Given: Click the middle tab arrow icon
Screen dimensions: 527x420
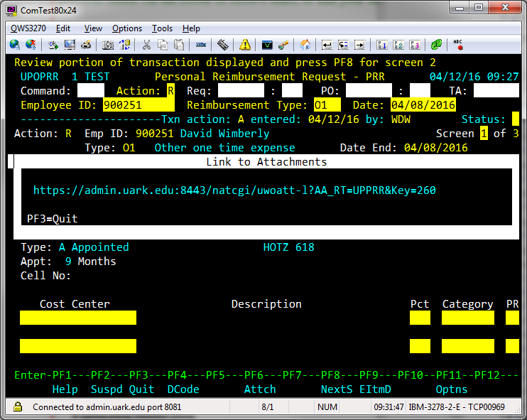Looking at the screenshot, I should (343, 44).
